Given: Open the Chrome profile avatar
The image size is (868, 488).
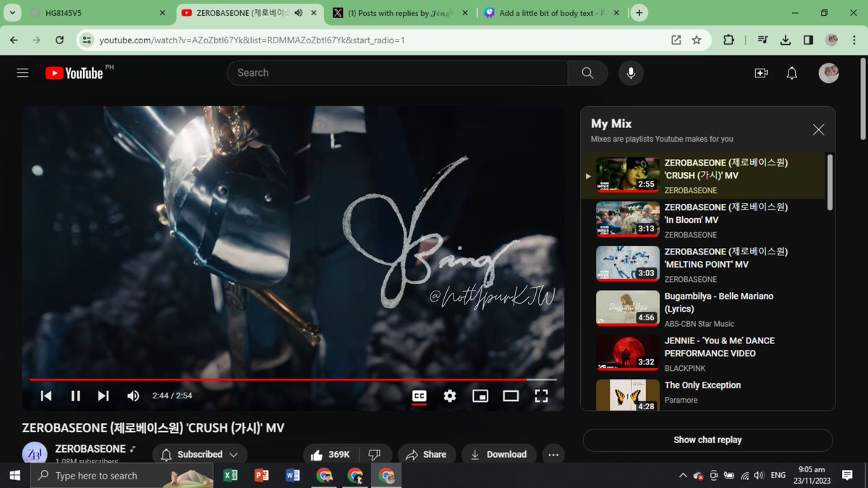Looking at the screenshot, I should (832, 40).
